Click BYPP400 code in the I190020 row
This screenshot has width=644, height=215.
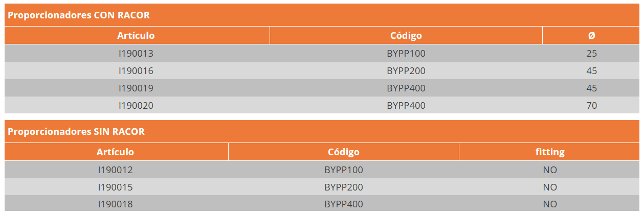coord(406,105)
